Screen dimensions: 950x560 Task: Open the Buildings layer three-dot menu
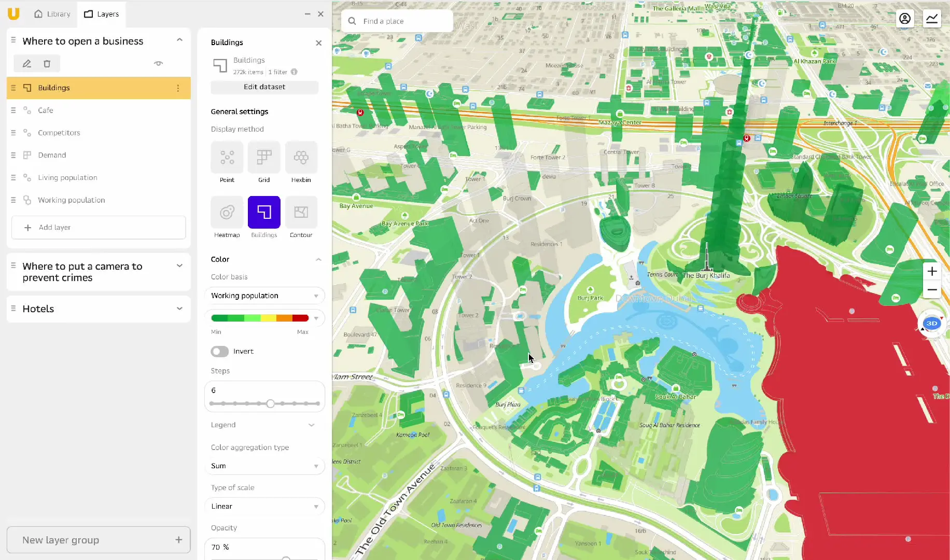(x=178, y=88)
